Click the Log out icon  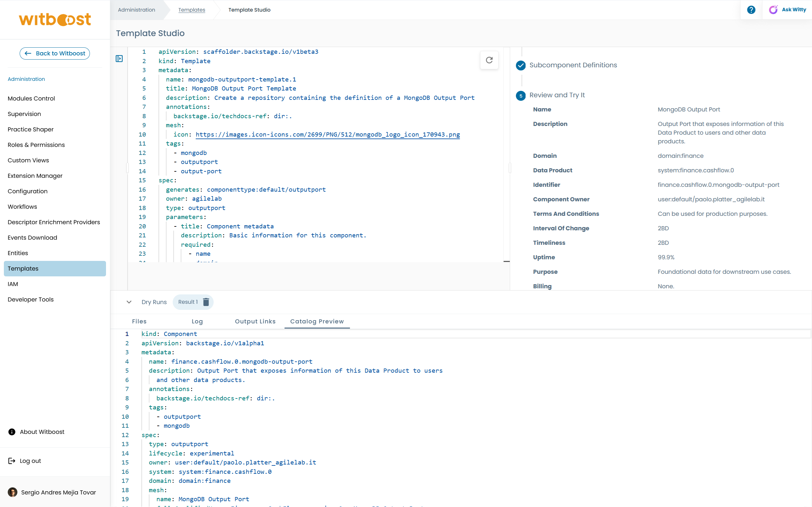pyautogui.click(x=12, y=461)
